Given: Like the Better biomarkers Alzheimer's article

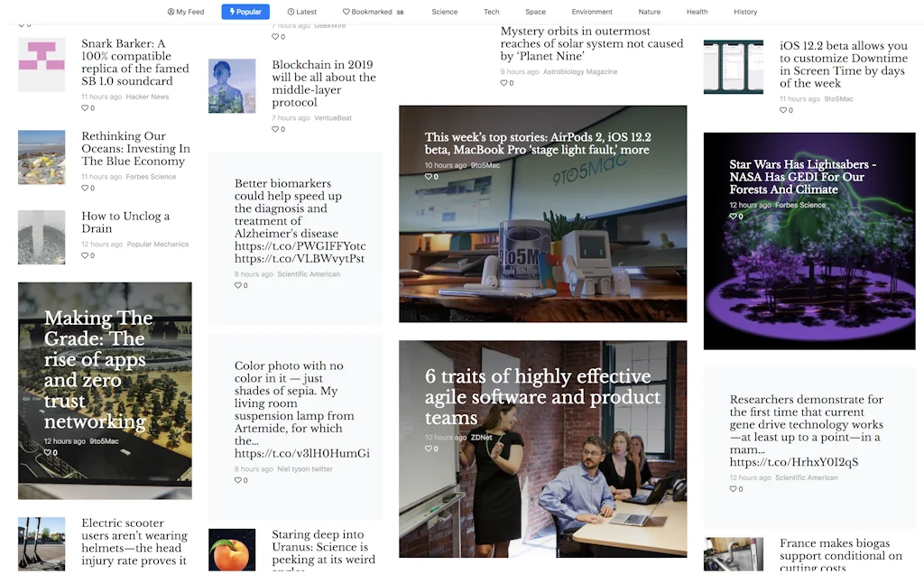Looking at the screenshot, I should click(241, 285).
